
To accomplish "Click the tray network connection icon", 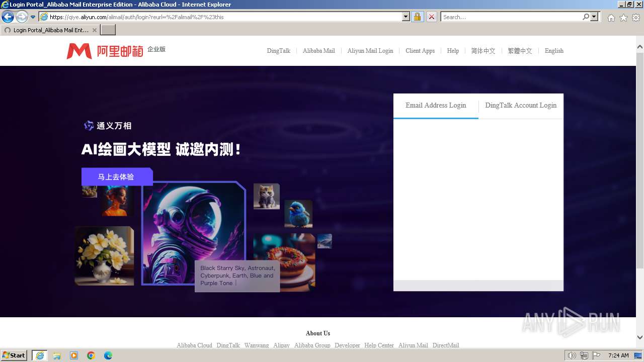I will point(584,355).
